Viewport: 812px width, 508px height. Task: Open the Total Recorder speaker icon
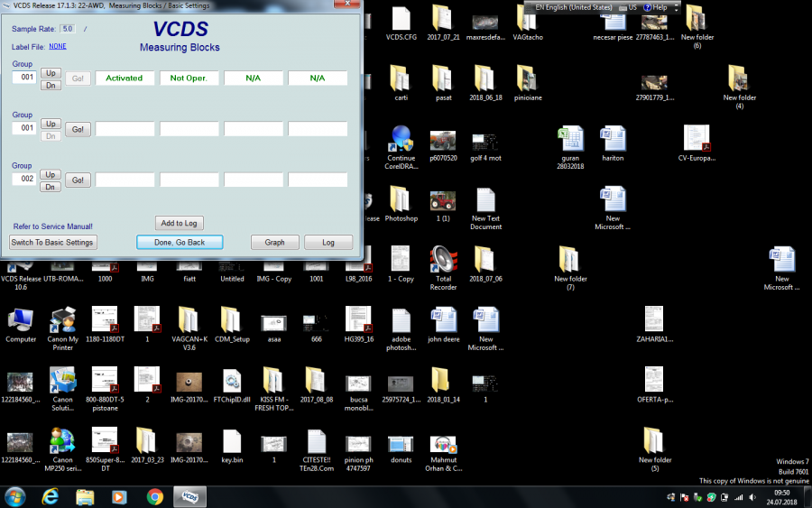(x=442, y=260)
